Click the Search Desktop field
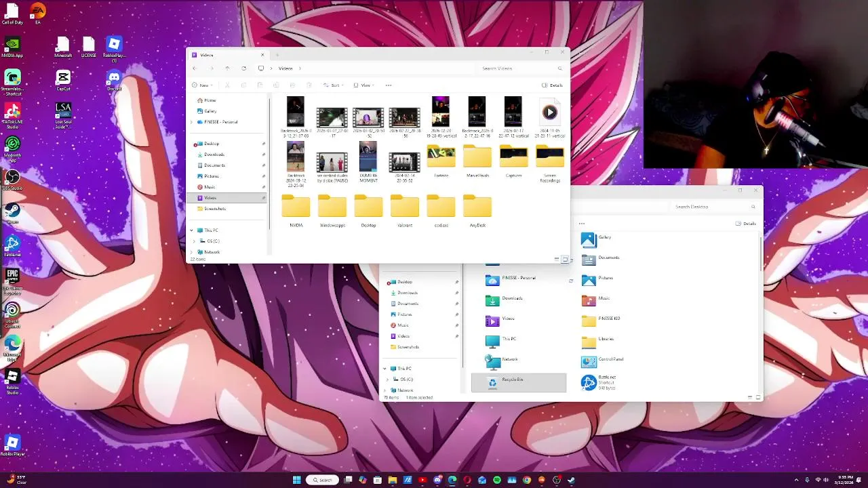Viewport: 868px width, 488px height. [713, 207]
